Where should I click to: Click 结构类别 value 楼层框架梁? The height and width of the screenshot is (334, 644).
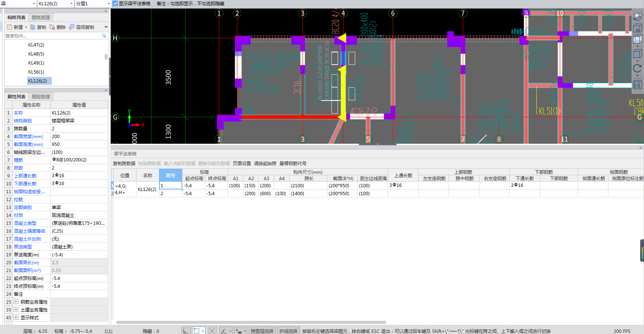(x=79, y=120)
